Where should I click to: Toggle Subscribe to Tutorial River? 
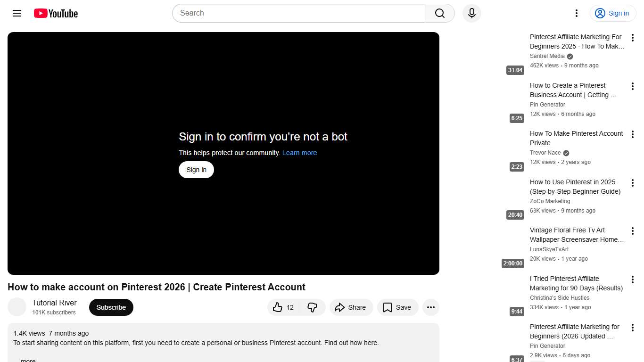coord(111,307)
